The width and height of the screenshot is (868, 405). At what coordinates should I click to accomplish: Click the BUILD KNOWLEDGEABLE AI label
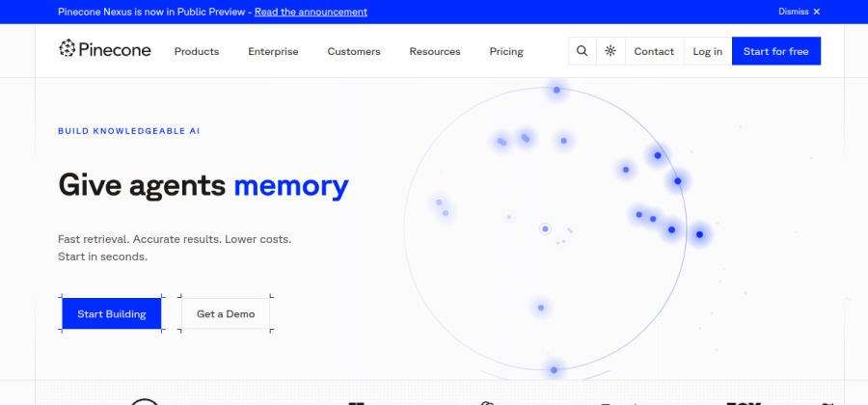coord(129,131)
